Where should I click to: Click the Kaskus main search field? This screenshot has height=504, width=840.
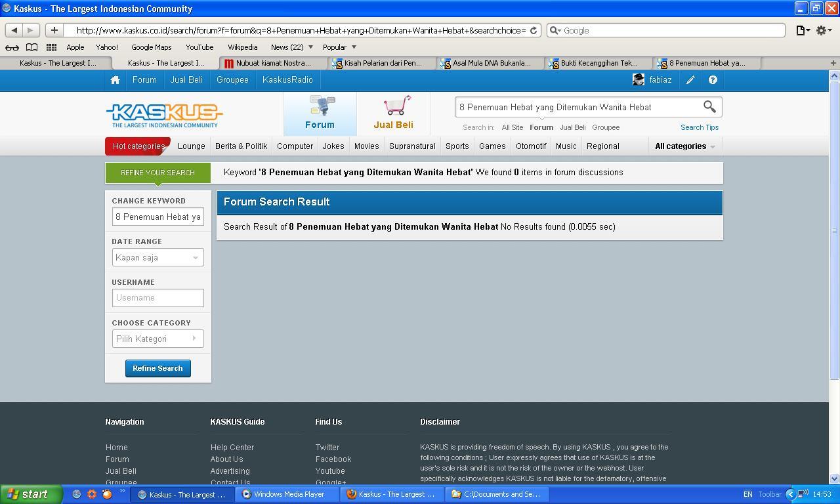(x=577, y=107)
